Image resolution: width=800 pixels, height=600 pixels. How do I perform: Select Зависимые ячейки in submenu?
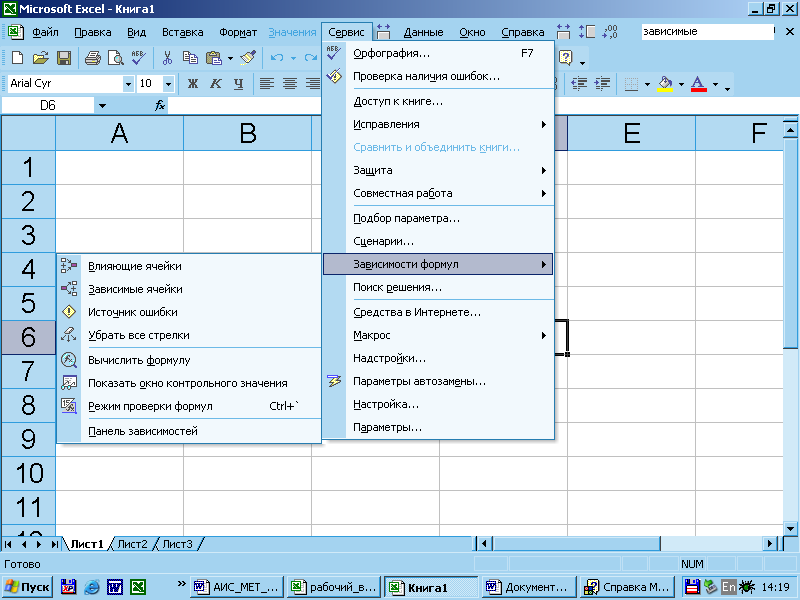[x=189, y=289]
